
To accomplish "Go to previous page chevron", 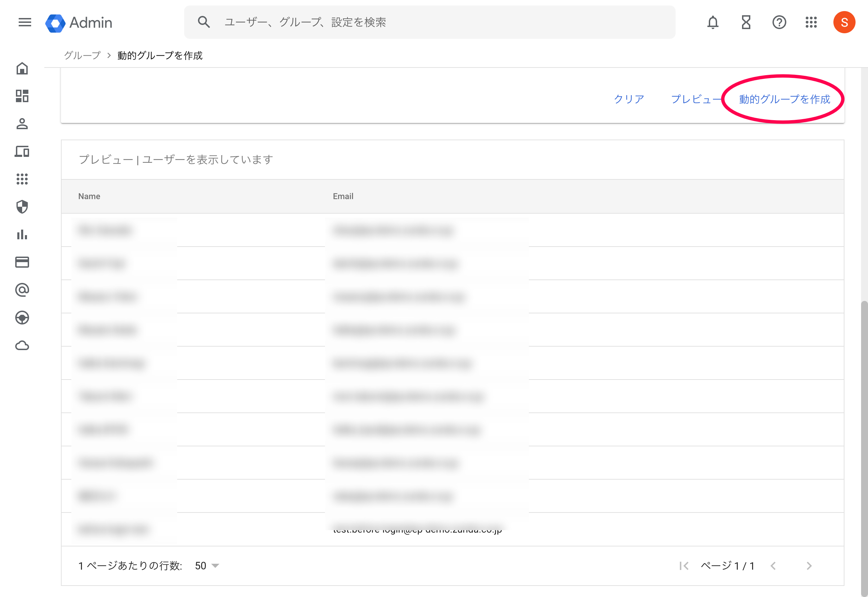I will click(773, 565).
